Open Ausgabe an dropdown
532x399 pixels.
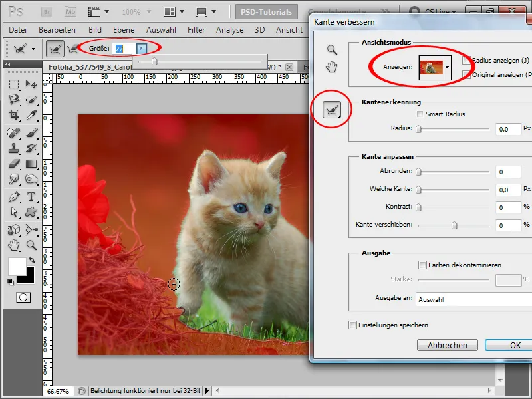pyautogui.click(x=474, y=300)
